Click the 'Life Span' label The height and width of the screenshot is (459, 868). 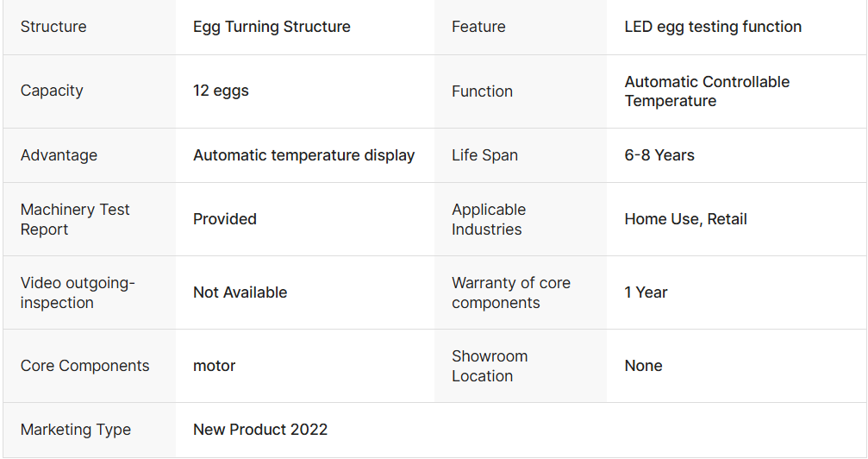coord(484,155)
